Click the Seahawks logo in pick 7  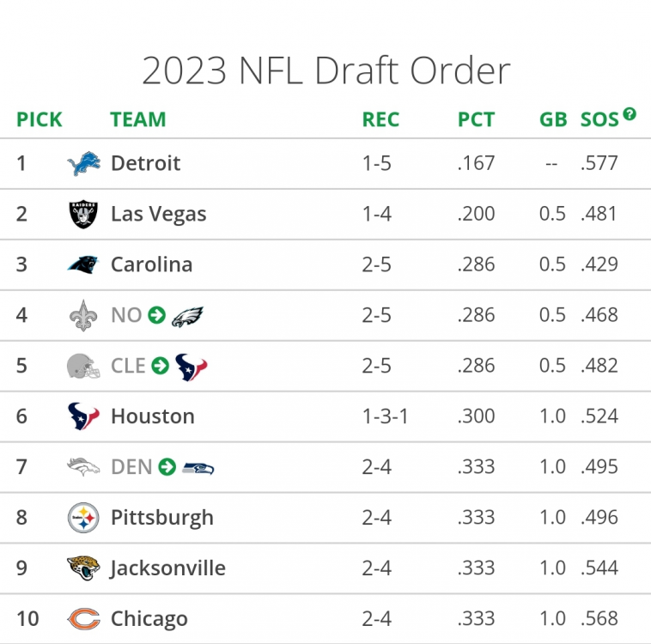(x=198, y=467)
